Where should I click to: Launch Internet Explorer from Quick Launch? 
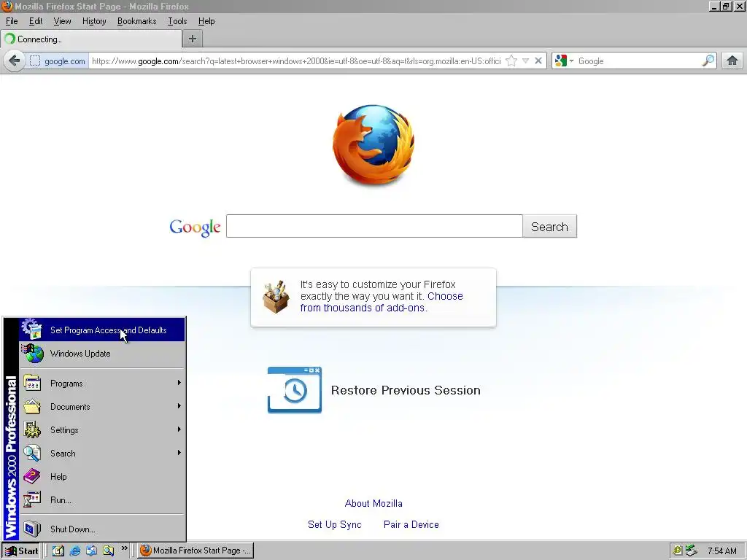(75, 551)
